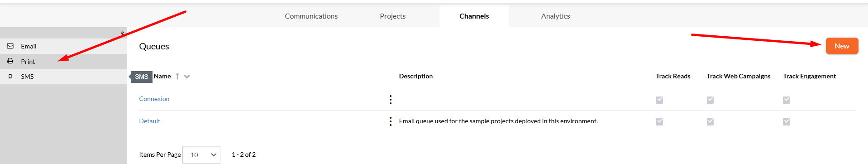Screen dimensions: 868x164
Task: Switch to the Projects tab
Action: [393, 16]
